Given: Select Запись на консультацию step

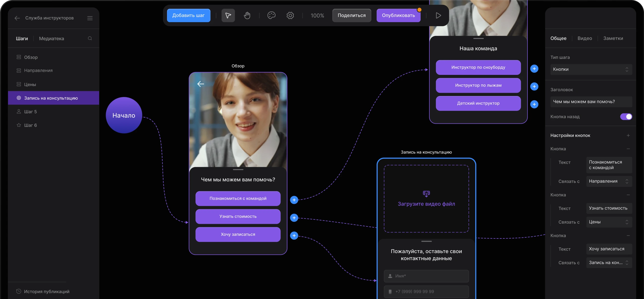Looking at the screenshot, I should [x=53, y=98].
